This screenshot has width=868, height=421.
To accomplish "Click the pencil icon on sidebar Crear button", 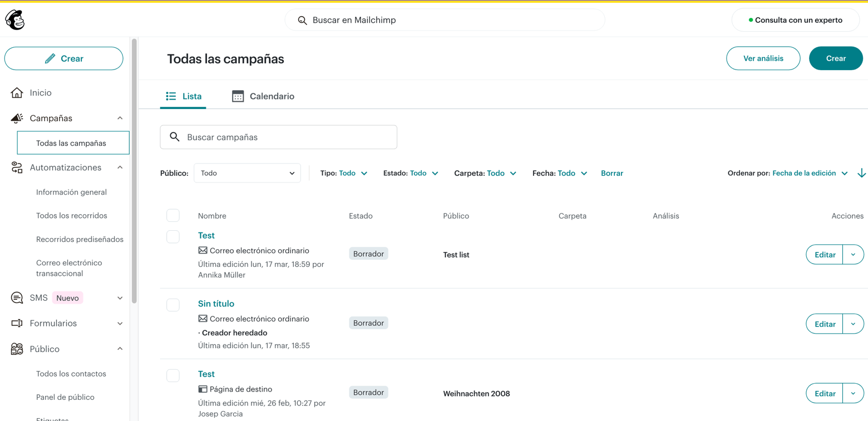I will pos(50,58).
